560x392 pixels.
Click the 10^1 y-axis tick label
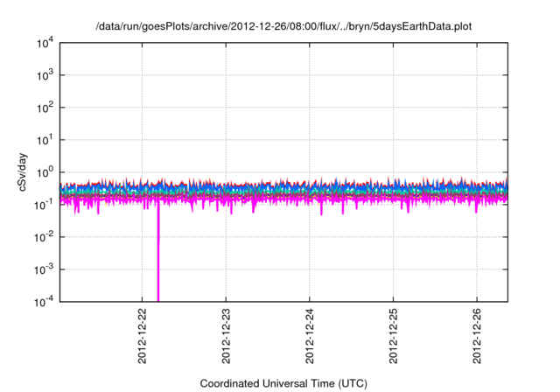coord(45,140)
